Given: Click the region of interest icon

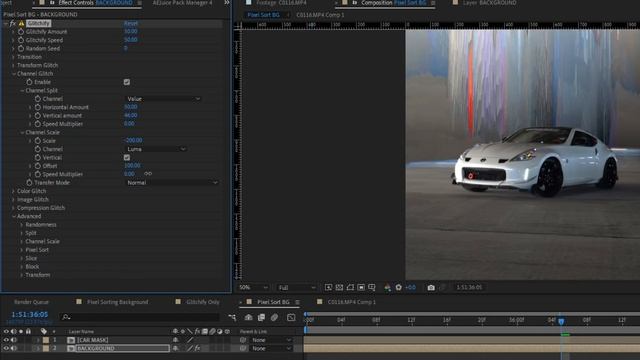Looking at the screenshot, I should click(361, 287).
